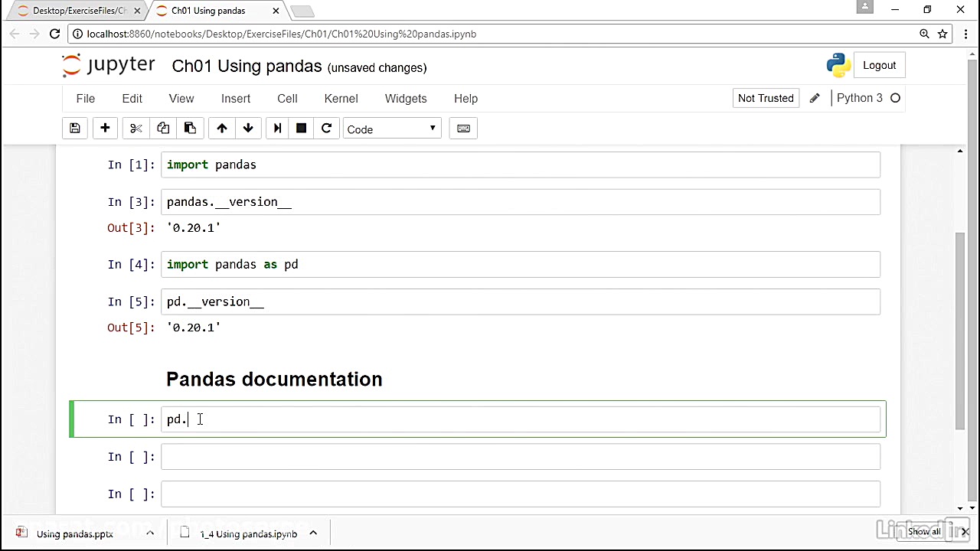Restart the kernel circular arrow icon
The width and height of the screenshot is (980, 551).
326,129
